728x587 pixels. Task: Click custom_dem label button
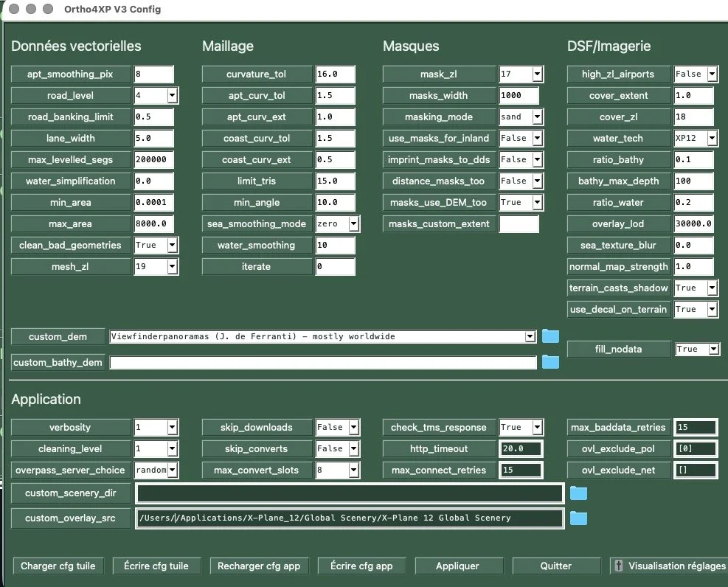point(58,336)
